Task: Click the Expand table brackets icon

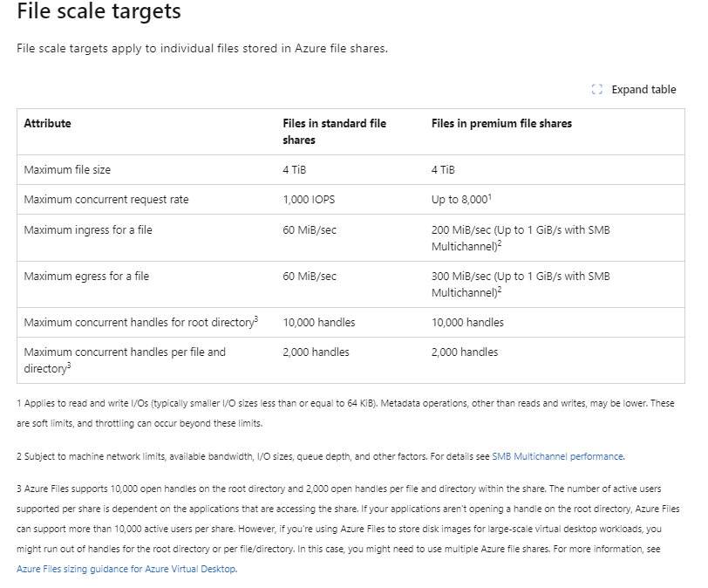Action: (597, 89)
